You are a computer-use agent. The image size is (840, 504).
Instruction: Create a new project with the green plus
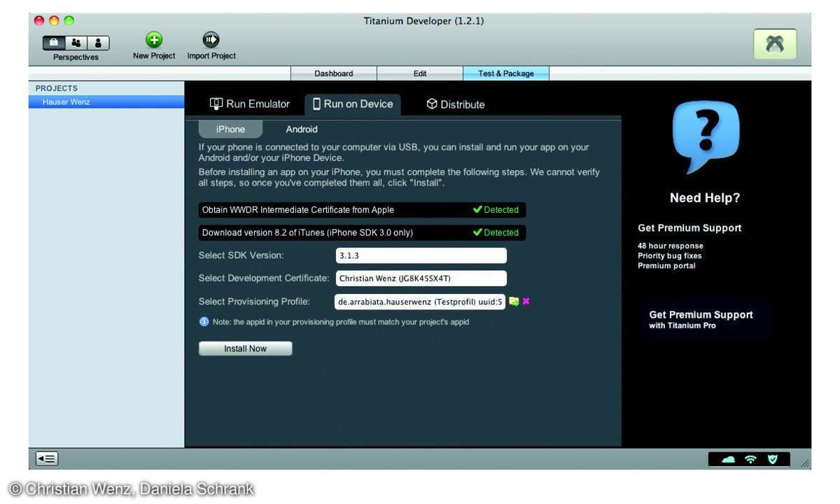click(x=154, y=39)
